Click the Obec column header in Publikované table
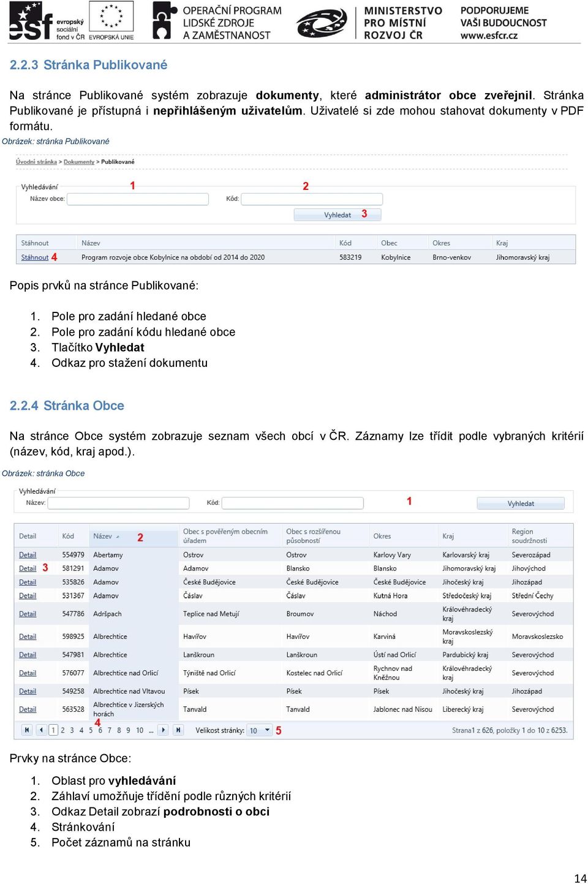This screenshot has height=884, width=588. pyautogui.click(x=389, y=243)
